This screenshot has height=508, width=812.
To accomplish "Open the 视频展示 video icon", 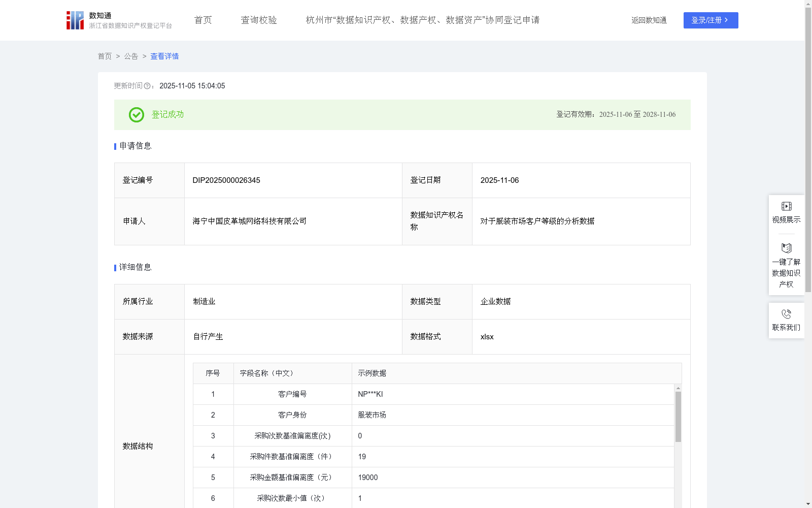I will [787, 206].
